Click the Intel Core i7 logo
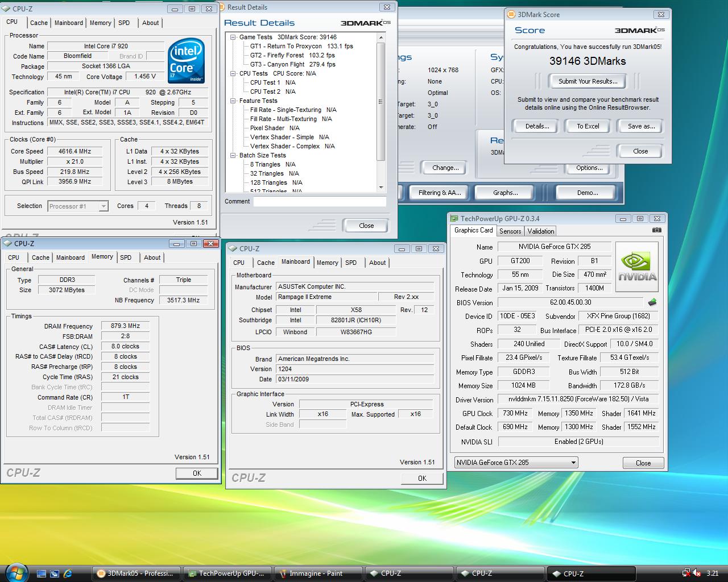This screenshot has height=582, width=728. [186, 61]
